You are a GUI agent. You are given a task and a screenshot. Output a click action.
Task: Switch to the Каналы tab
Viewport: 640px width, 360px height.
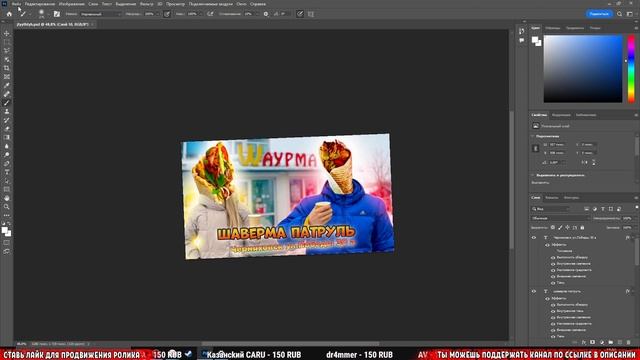coord(552,198)
